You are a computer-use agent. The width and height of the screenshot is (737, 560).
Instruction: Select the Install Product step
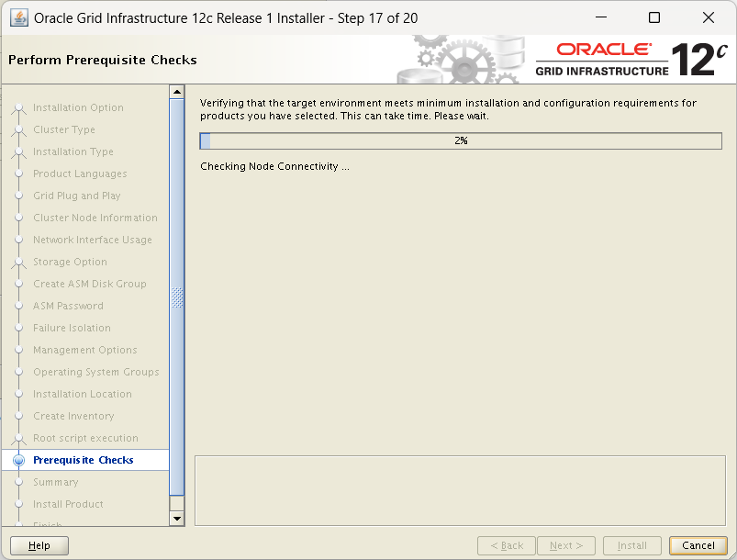pyautogui.click(x=68, y=504)
